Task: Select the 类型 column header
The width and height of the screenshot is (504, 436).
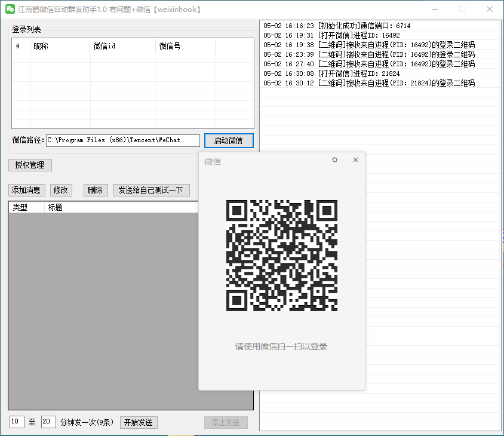Action: click(x=26, y=207)
